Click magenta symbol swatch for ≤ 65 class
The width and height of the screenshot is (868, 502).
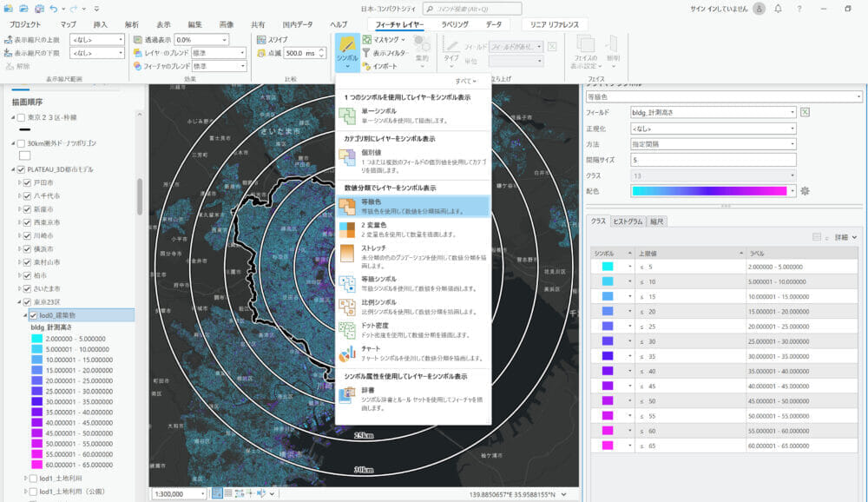[608, 446]
